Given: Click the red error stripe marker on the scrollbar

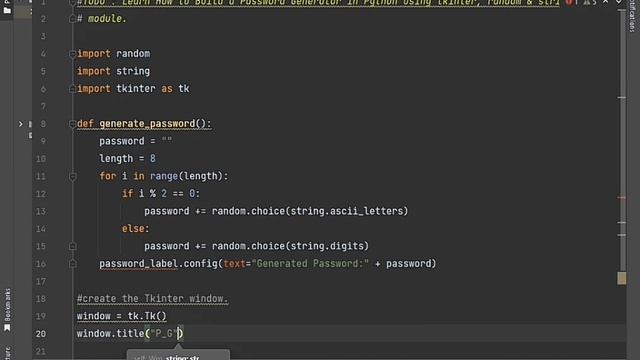Looking at the screenshot, I should click(621, 198).
